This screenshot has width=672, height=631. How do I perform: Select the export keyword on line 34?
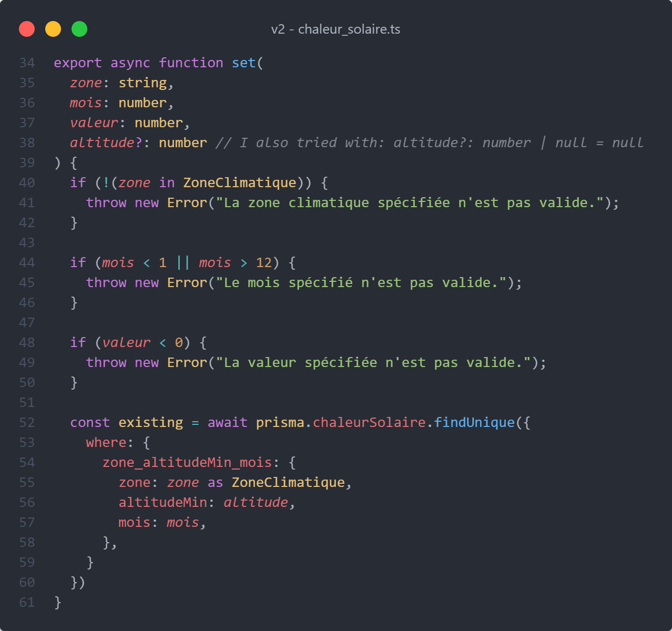77,63
